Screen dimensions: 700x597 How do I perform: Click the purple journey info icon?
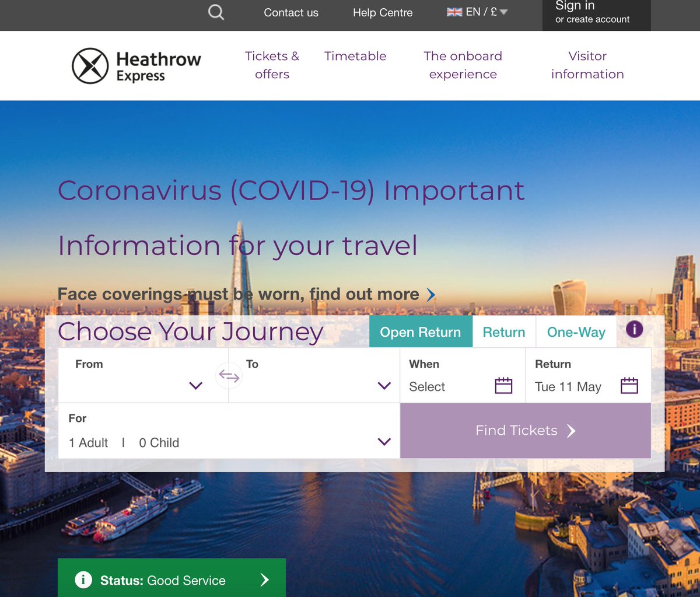(x=634, y=329)
